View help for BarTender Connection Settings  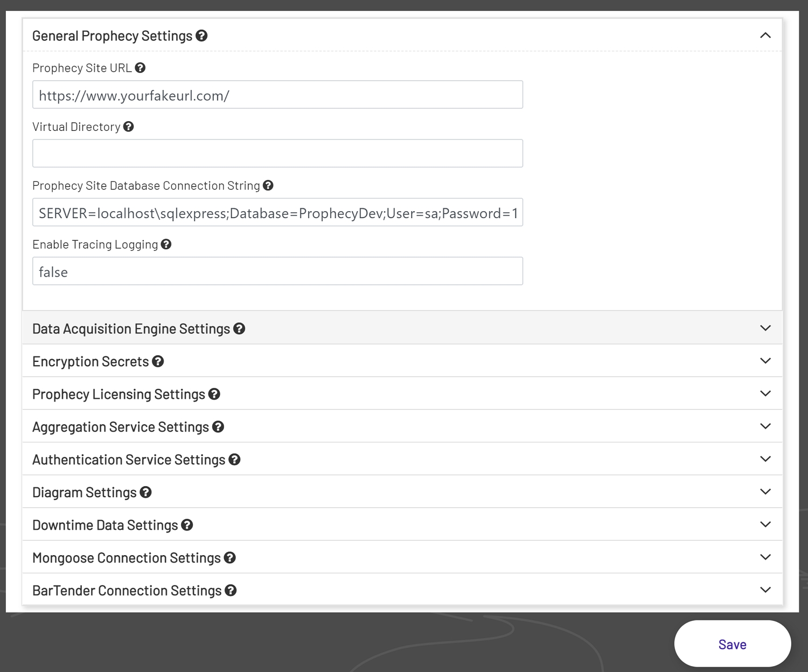pyautogui.click(x=231, y=590)
